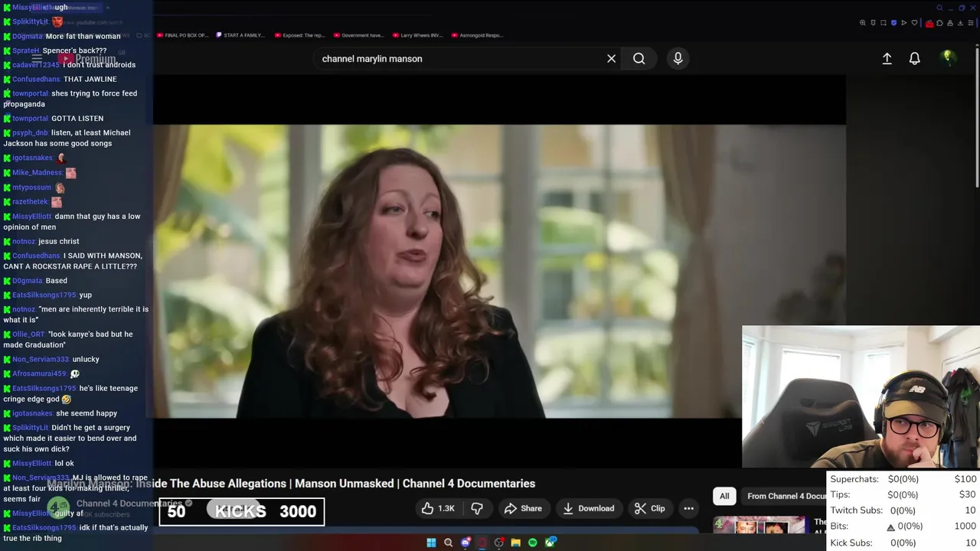This screenshot has height=551, width=980.
Task: Open the extensions cube icon
Action: (939, 23)
